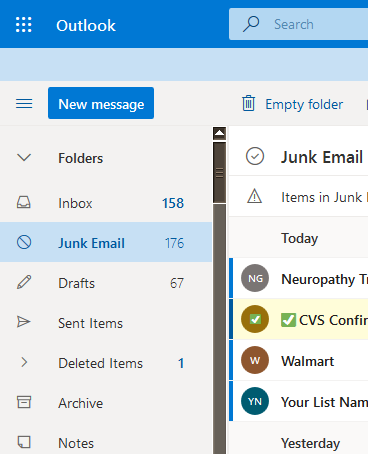The height and width of the screenshot is (454, 368).
Task: Open the CVS Confirmation email
Action: point(299,319)
